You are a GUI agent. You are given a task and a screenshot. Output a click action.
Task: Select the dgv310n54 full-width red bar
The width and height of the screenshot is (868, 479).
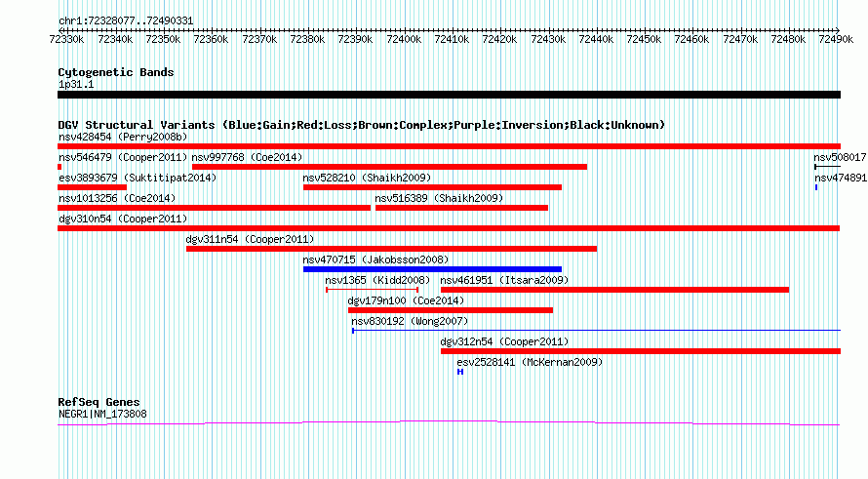(x=449, y=228)
